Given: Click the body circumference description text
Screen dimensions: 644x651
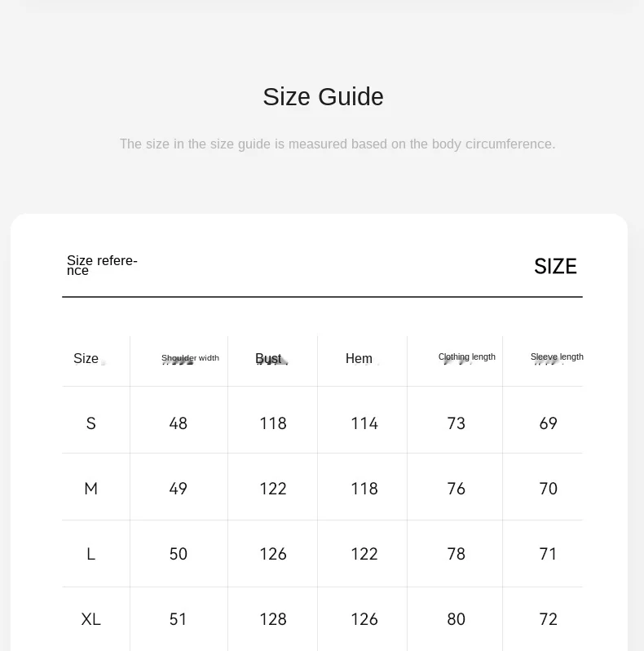Looking at the screenshot, I should click(337, 144).
